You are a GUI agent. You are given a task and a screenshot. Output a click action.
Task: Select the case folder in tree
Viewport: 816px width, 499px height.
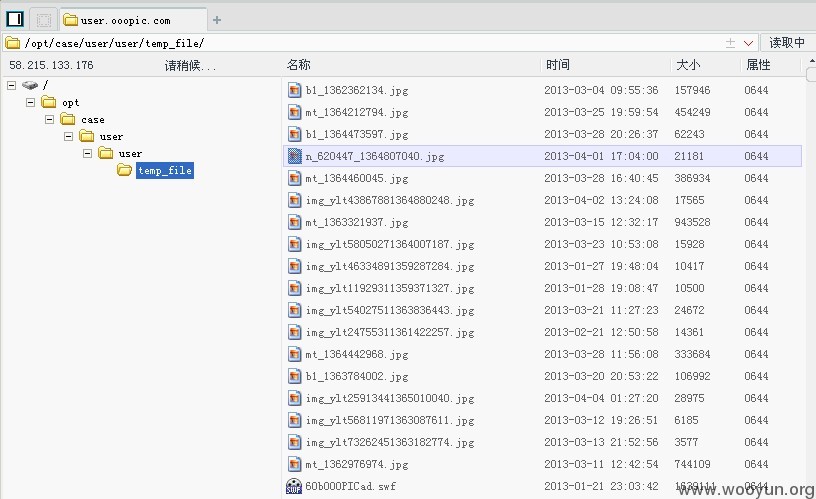pos(93,120)
